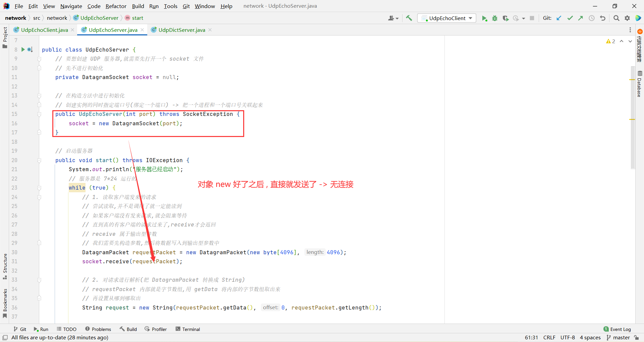Viewport: 644px width, 342px height.
Task: Collapse comment fold at line 24
Action: click(39, 197)
